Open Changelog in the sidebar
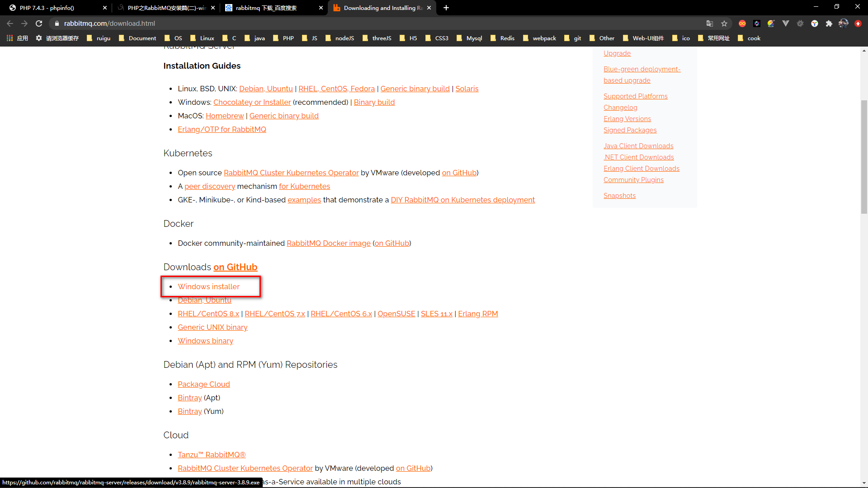Screen dimensions: 868x488 coord(620,108)
